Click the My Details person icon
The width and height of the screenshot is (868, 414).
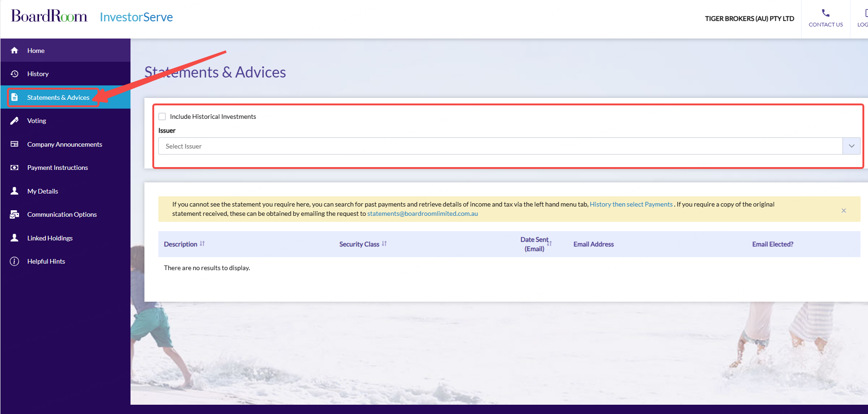click(x=14, y=191)
